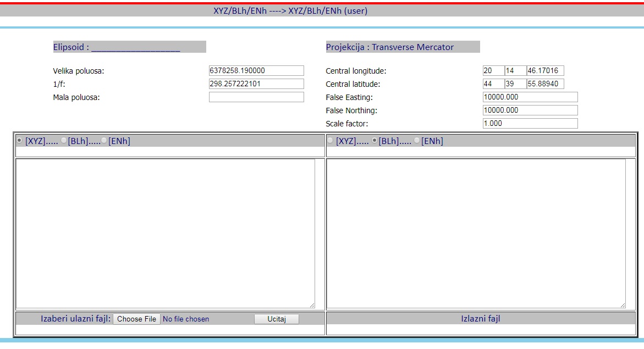644x349 pixels.
Task: Click the False Northing field
Action: 530,110
